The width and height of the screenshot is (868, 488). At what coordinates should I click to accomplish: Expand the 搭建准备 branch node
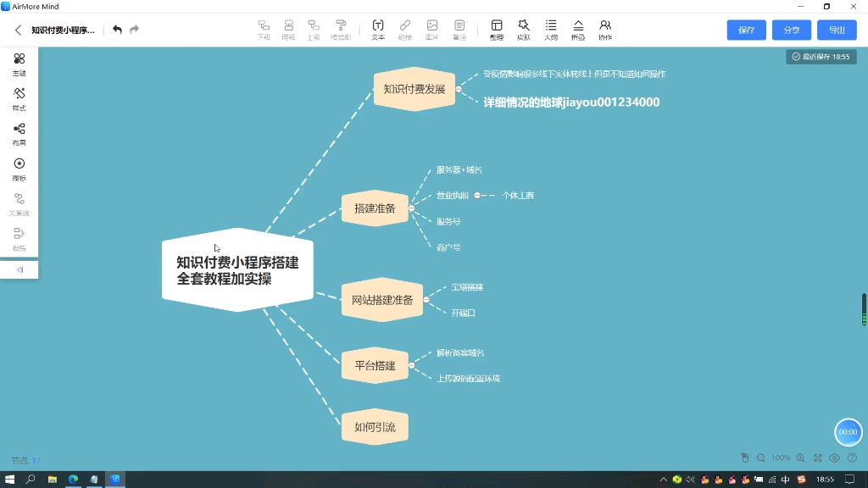pos(412,208)
